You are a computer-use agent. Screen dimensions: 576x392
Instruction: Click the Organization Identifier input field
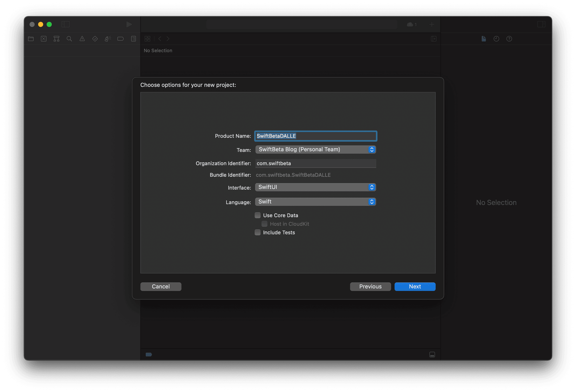[315, 163]
